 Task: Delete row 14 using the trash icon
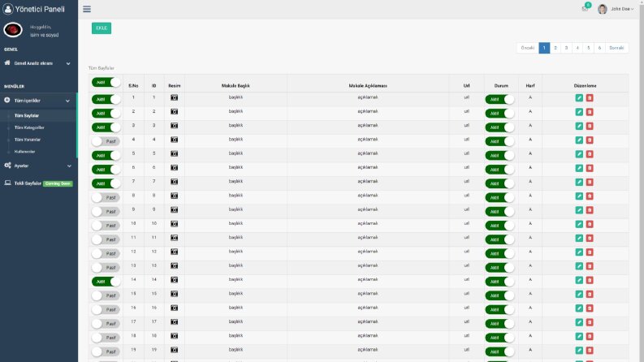pyautogui.click(x=590, y=280)
